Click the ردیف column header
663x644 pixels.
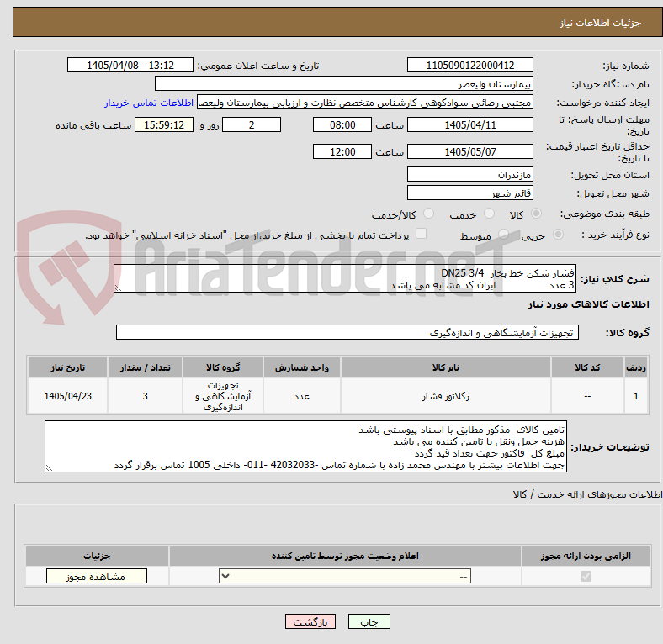click(x=635, y=367)
